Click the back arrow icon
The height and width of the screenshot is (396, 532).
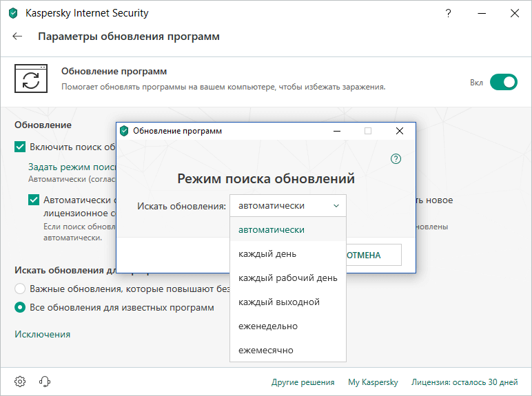point(18,37)
